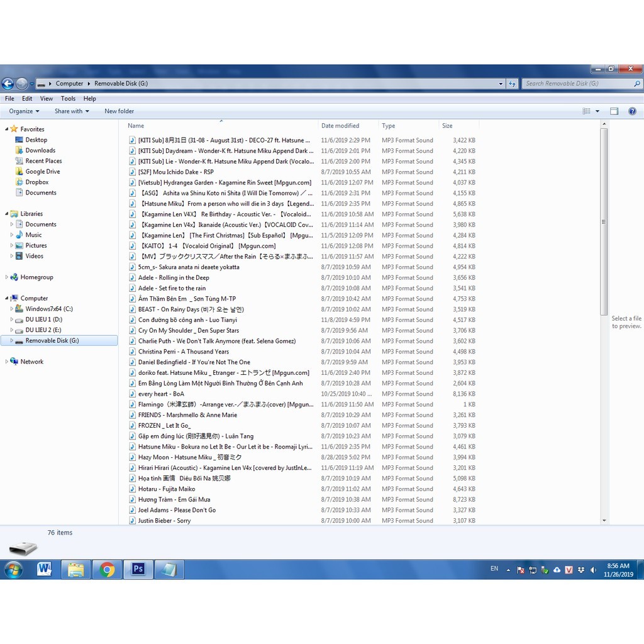
Task: Click the Help question mark icon
Action: click(x=632, y=111)
